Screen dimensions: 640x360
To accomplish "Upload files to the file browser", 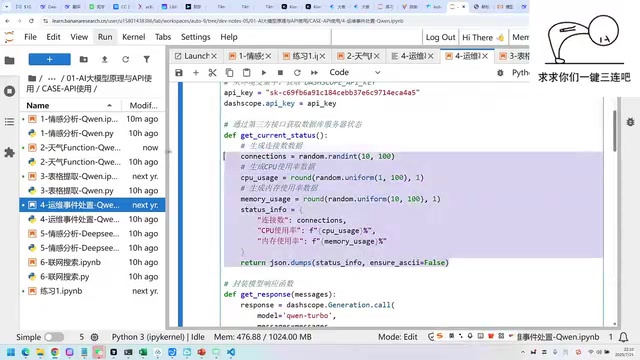I will pos(104,60).
